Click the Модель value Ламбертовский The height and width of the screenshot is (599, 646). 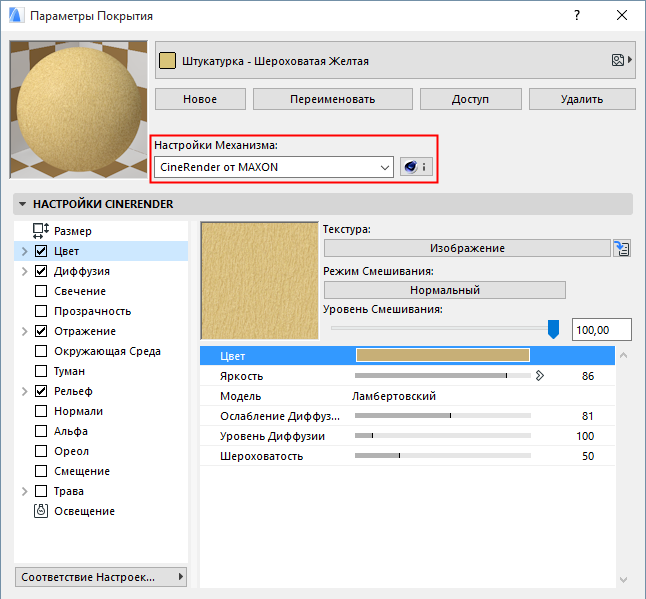tap(394, 396)
